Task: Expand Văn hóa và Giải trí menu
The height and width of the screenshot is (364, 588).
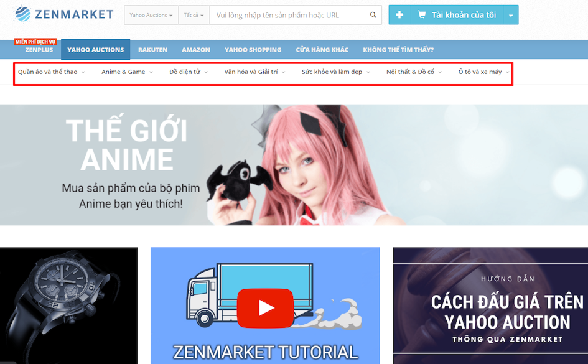Action: pyautogui.click(x=255, y=72)
